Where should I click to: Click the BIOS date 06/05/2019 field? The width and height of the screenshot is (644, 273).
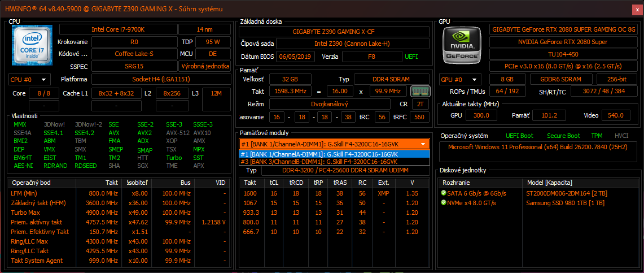296,57
